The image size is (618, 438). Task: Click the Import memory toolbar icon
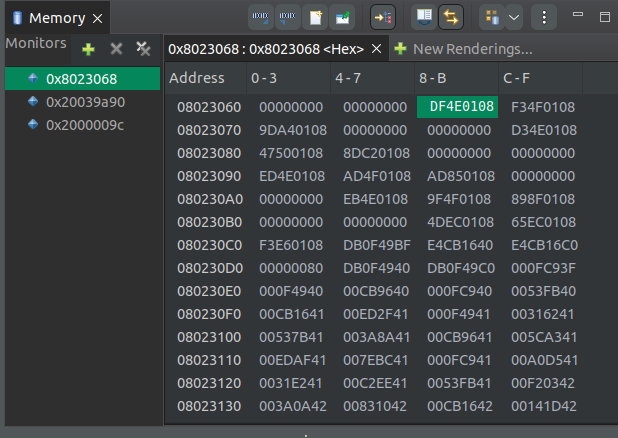click(261, 17)
